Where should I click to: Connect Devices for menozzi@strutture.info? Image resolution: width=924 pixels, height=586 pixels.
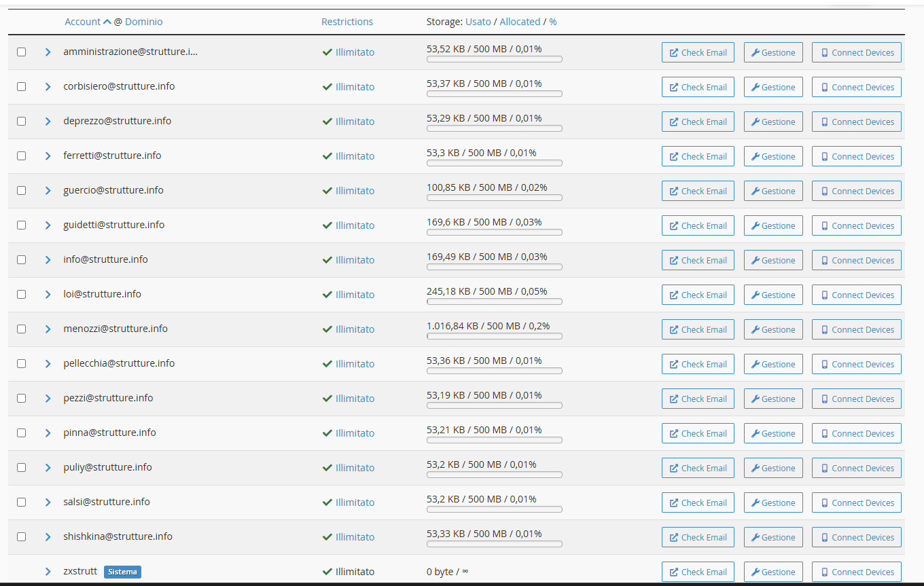point(856,329)
